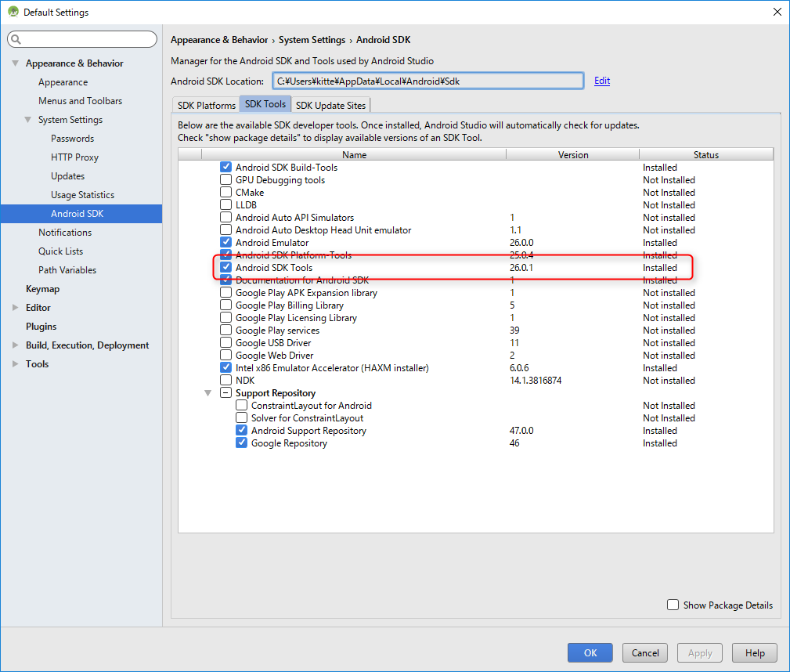Open Keymap settings
This screenshot has width=790, height=672.
pyautogui.click(x=42, y=289)
